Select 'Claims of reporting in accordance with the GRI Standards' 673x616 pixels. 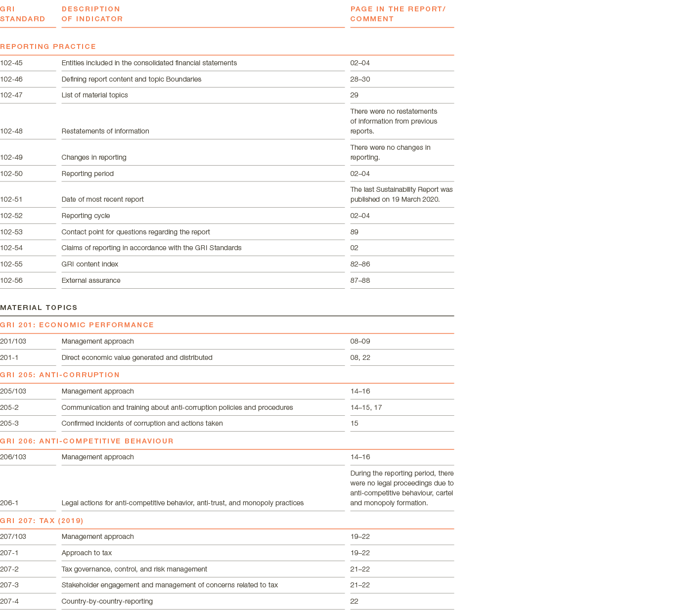tap(152, 248)
